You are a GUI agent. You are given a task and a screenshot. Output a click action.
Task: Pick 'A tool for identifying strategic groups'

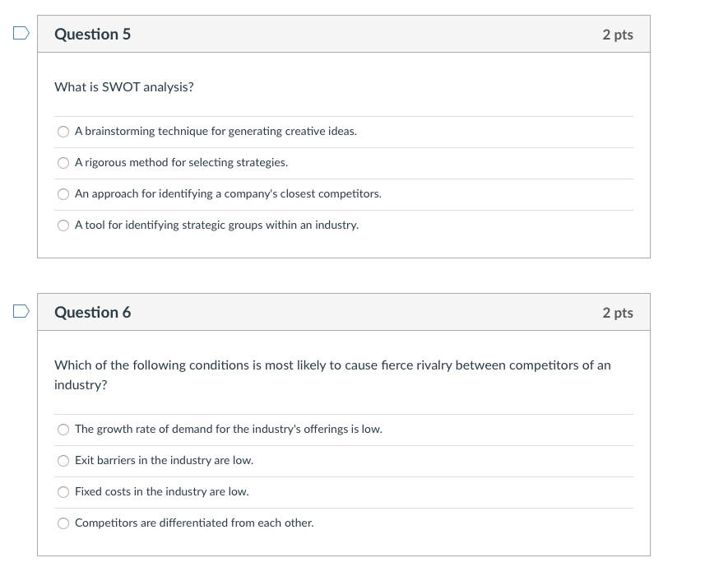click(x=63, y=225)
